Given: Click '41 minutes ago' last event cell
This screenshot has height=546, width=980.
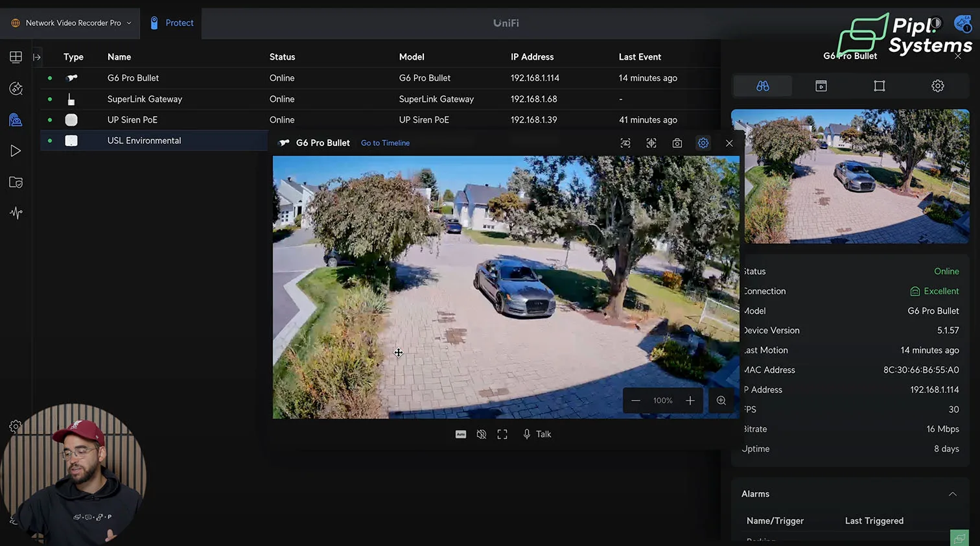Looking at the screenshot, I should [x=647, y=120].
